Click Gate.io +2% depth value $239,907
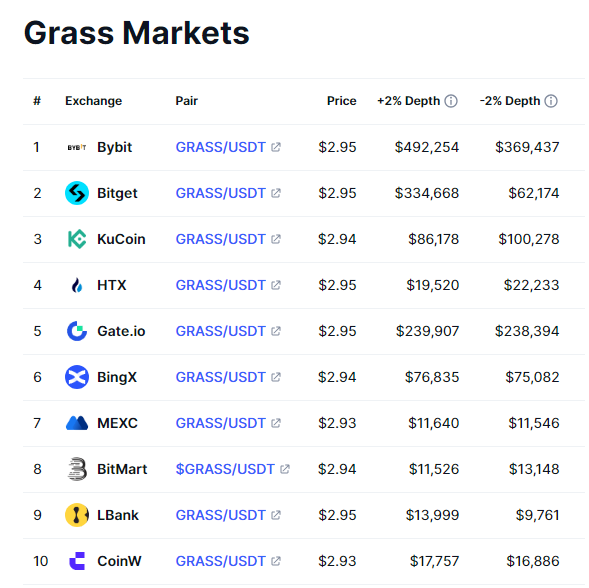The image size is (589, 588). coord(427,331)
